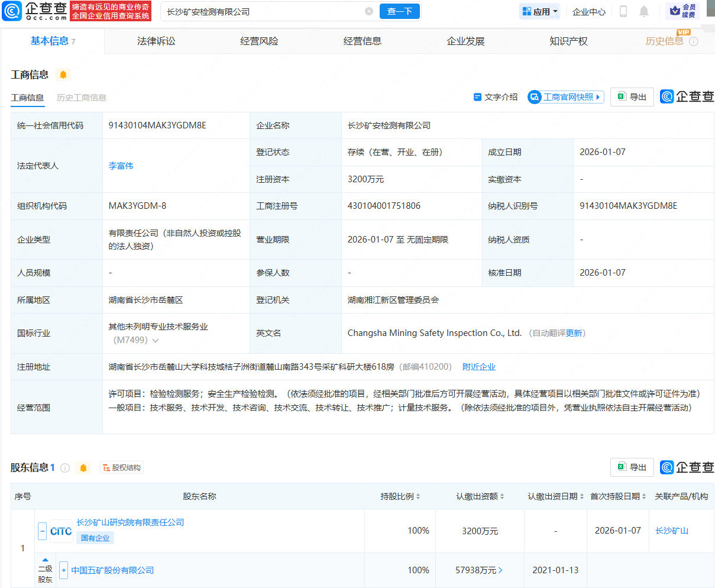Image resolution: width=715 pixels, height=588 pixels.
Task: Open 股权结构 chart button
Action: coord(122,468)
